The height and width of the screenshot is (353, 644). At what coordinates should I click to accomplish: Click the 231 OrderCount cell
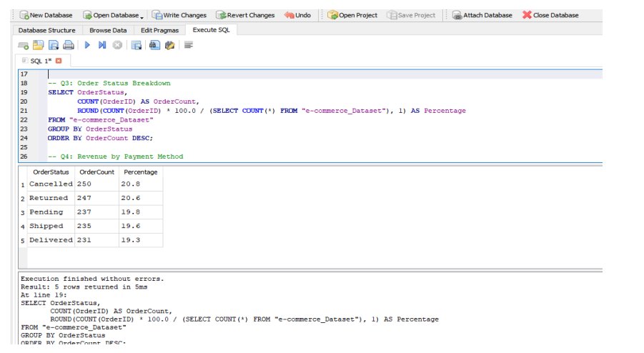(x=97, y=240)
